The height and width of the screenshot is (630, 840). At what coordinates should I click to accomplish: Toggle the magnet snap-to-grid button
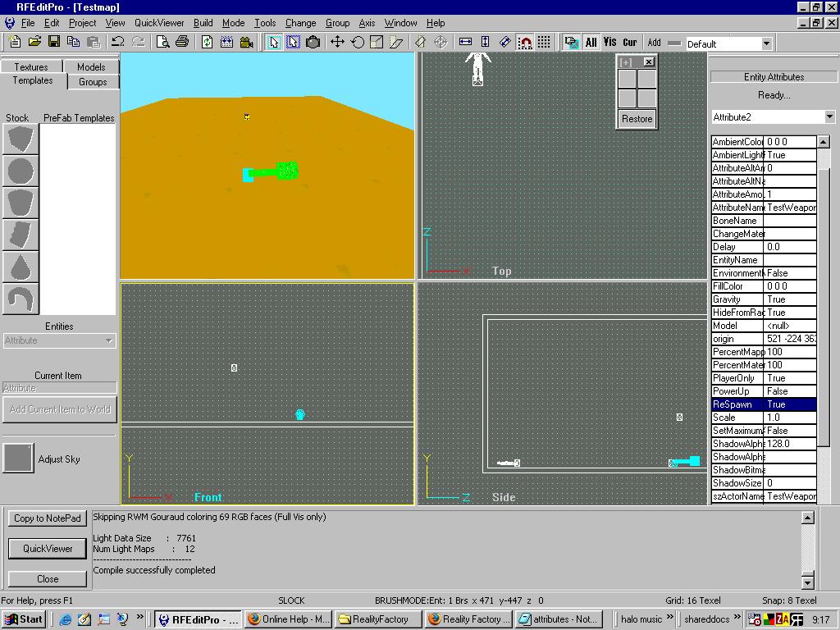[x=525, y=42]
